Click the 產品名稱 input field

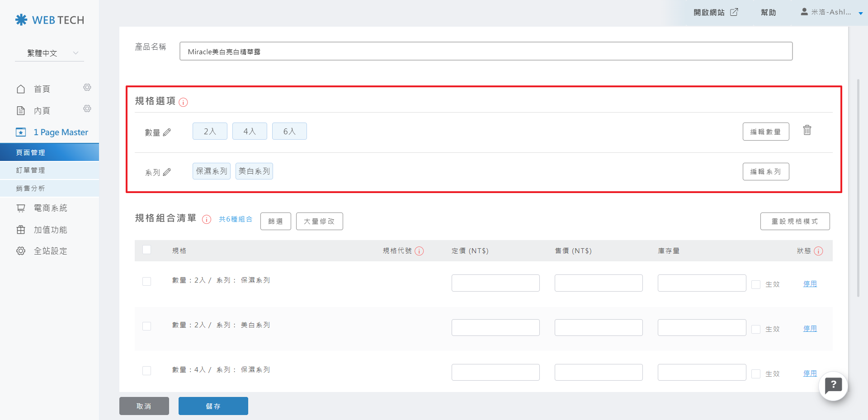486,52
